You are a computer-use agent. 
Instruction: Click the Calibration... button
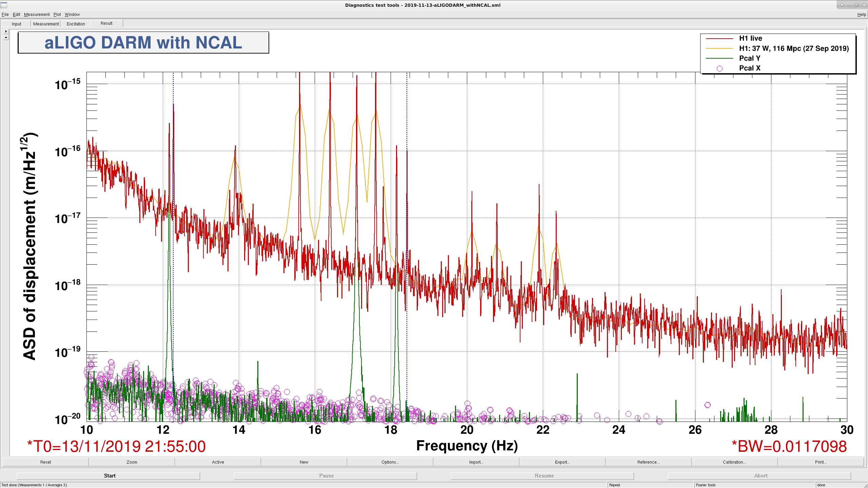click(734, 462)
